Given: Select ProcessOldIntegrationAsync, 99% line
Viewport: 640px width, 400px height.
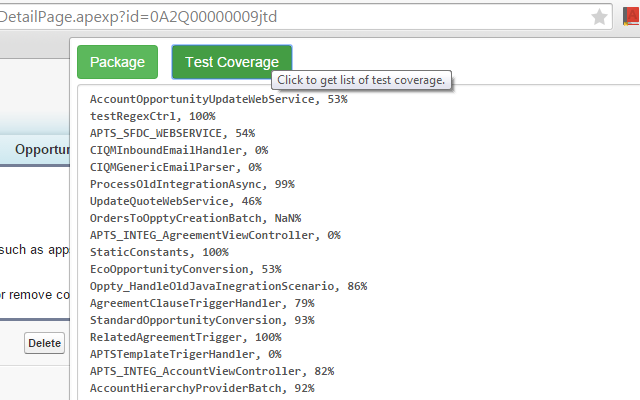Looking at the screenshot, I should [192, 184].
